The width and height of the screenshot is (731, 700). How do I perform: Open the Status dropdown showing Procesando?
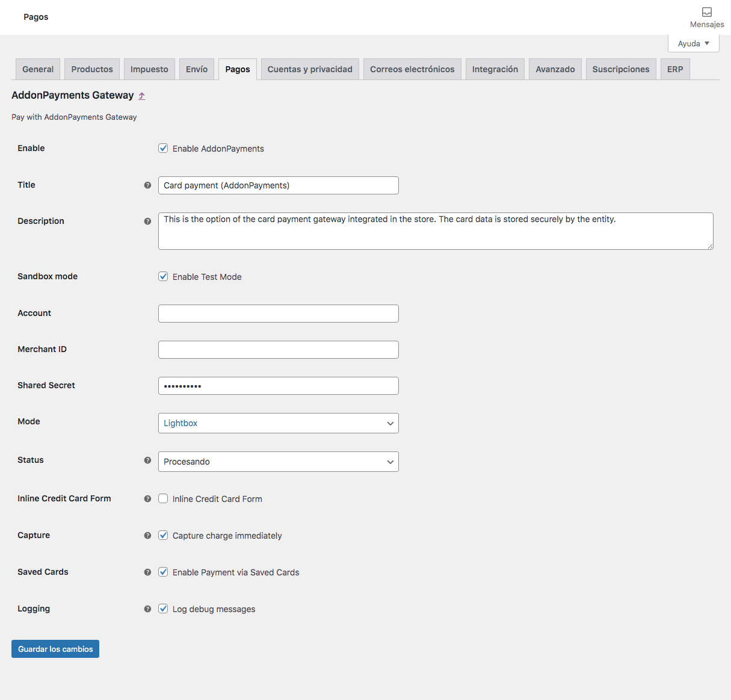tap(278, 462)
